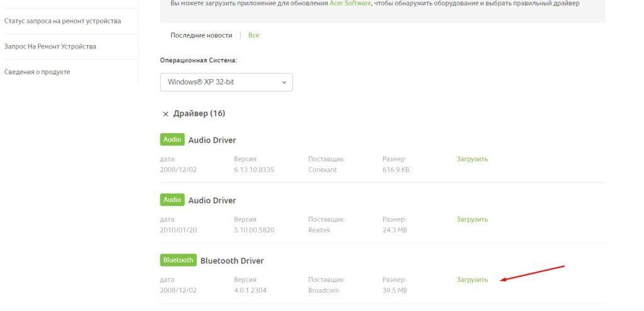
Task: Click the size value 616.9 KB
Action: point(396,170)
